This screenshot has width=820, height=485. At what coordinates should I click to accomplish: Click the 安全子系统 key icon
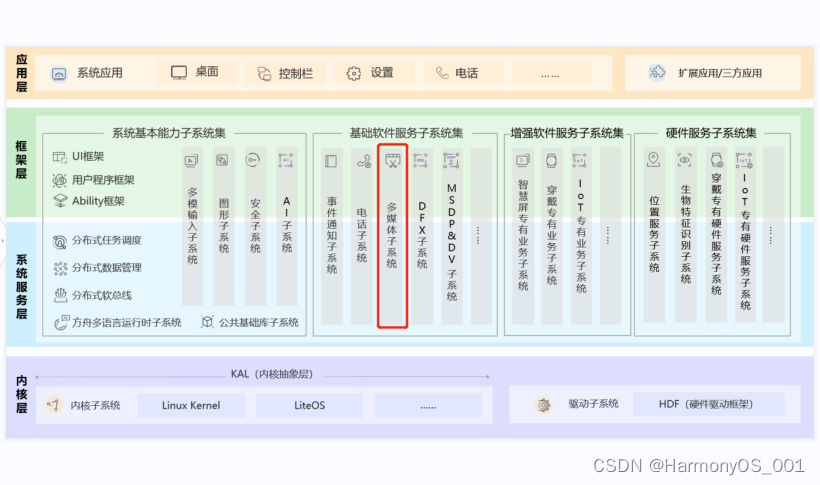pos(253,160)
